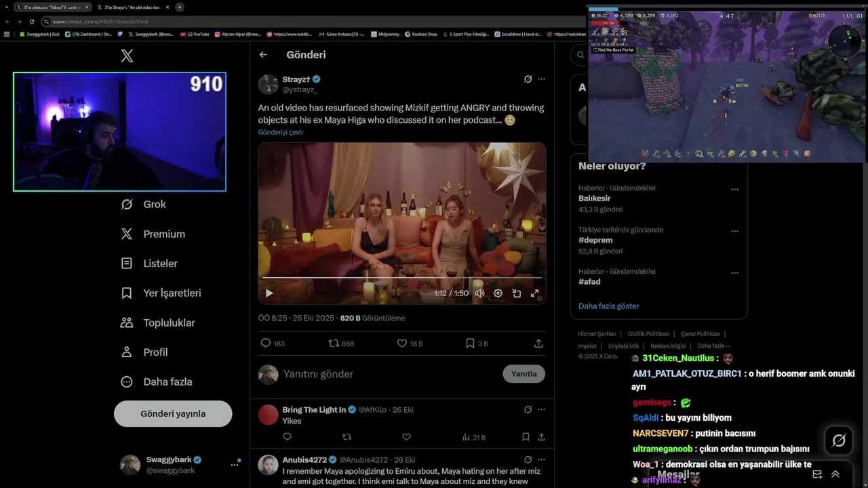Click search magnifier icon
Screen dimensions: 868x488
(581, 55)
